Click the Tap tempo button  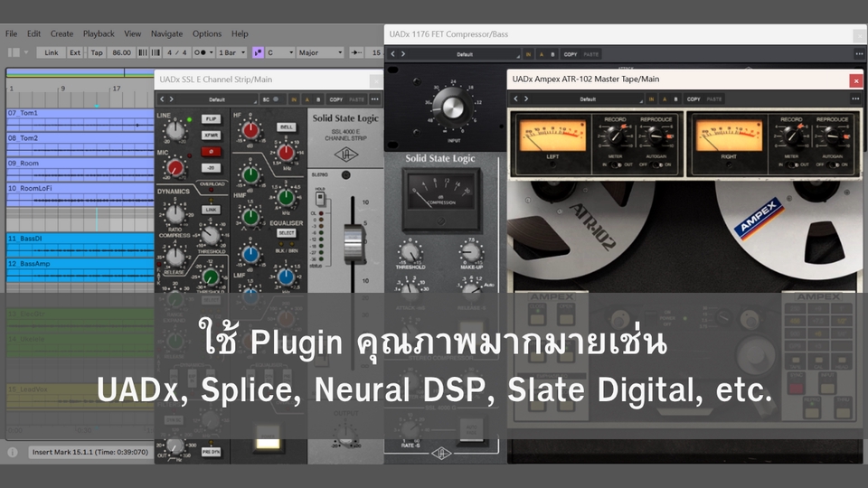(97, 52)
